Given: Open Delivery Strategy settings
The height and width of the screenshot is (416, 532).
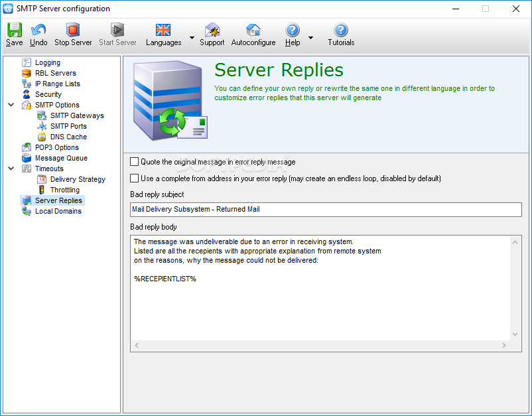Looking at the screenshot, I should (78, 179).
